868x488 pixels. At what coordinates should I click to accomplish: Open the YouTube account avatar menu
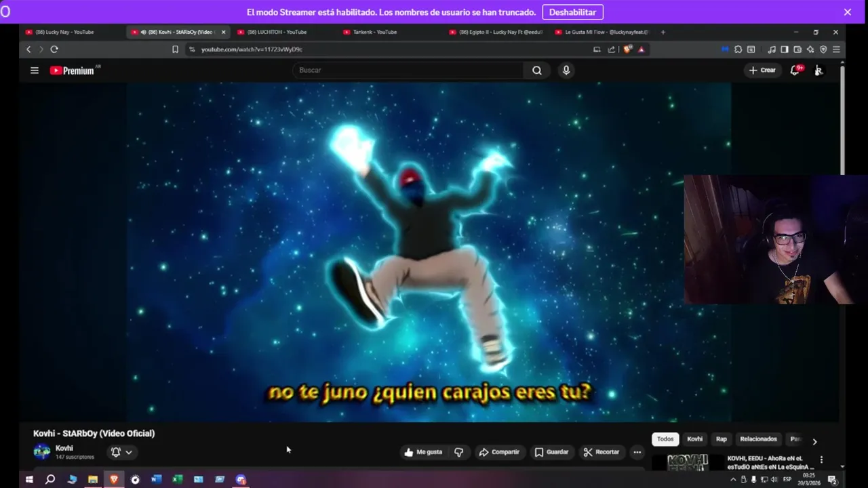click(818, 70)
